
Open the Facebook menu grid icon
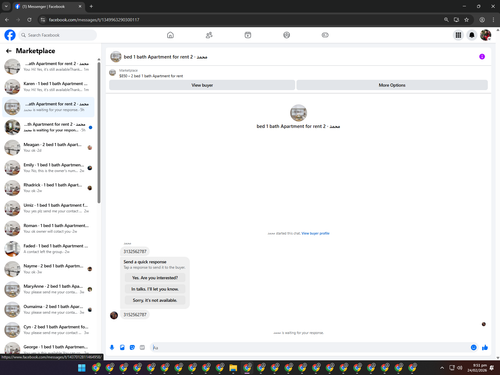click(x=458, y=35)
